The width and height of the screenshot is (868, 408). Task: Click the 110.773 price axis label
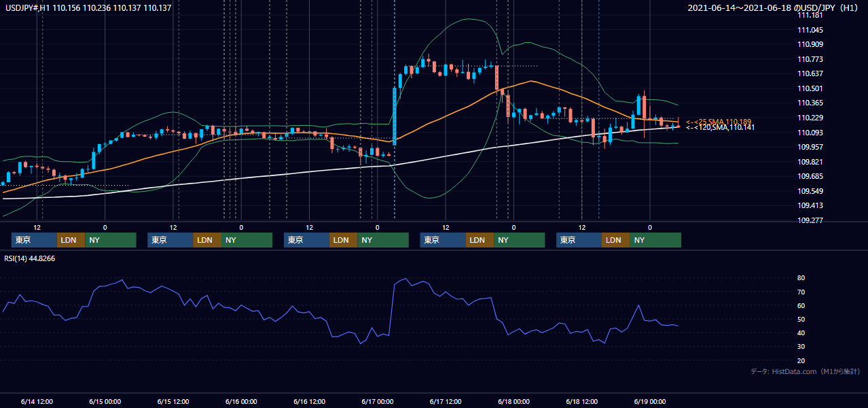[x=811, y=60]
